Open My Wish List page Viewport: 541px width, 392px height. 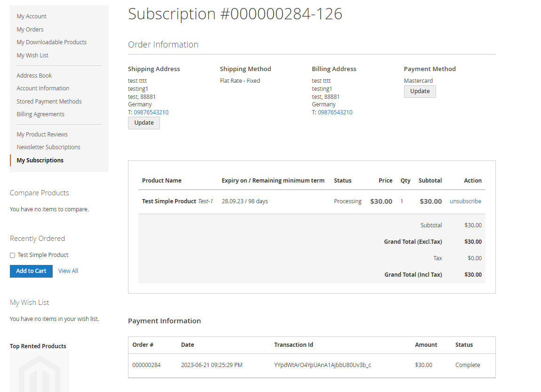coord(32,55)
